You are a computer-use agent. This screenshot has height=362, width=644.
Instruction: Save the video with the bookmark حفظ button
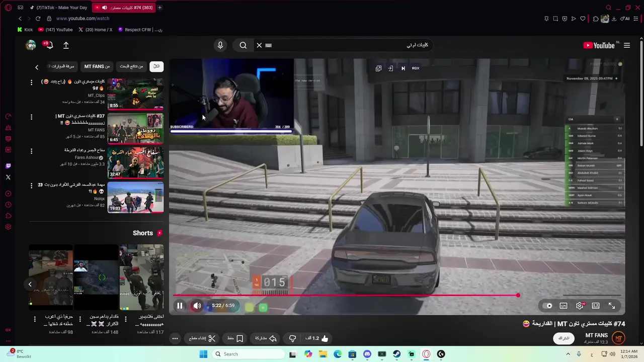235,338
